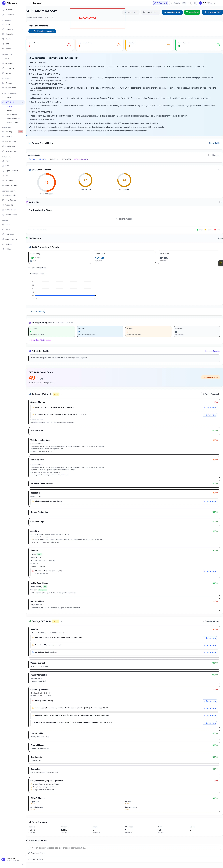Show the Custom Report Builder
223x868 pixels.
pyautogui.click(x=215, y=143)
